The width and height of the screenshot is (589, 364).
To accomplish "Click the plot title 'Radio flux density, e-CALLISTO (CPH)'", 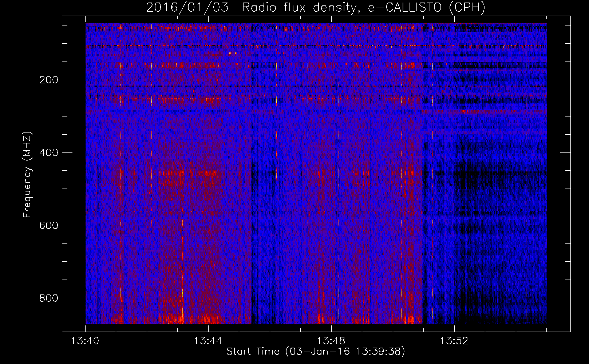I will coord(363,8).
